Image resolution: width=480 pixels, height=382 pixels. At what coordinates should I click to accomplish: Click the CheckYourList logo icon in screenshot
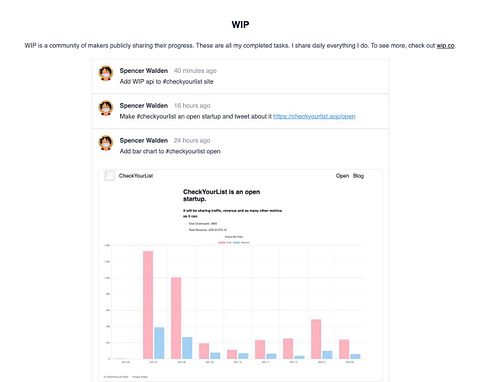pyautogui.click(x=109, y=176)
